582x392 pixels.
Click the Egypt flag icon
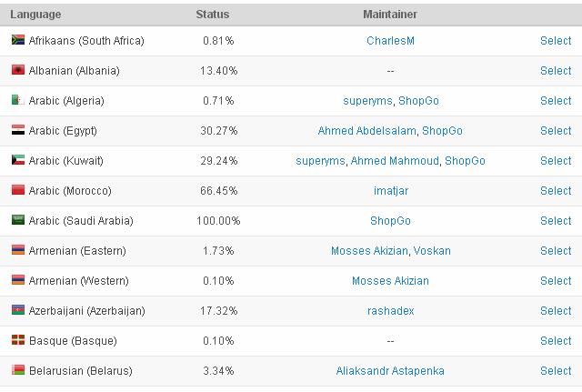pos(17,131)
